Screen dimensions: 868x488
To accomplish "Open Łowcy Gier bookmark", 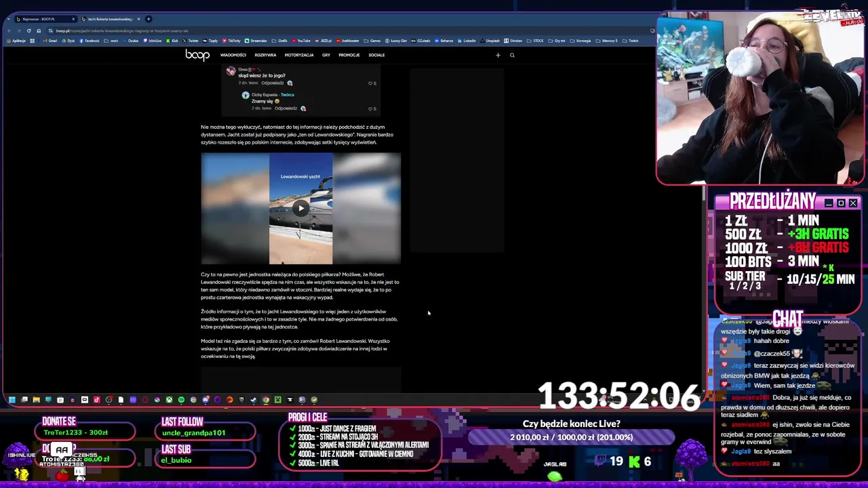I will tap(396, 41).
